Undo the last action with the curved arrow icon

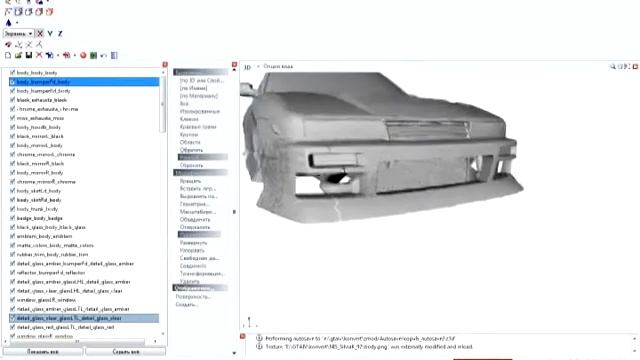coord(104,55)
